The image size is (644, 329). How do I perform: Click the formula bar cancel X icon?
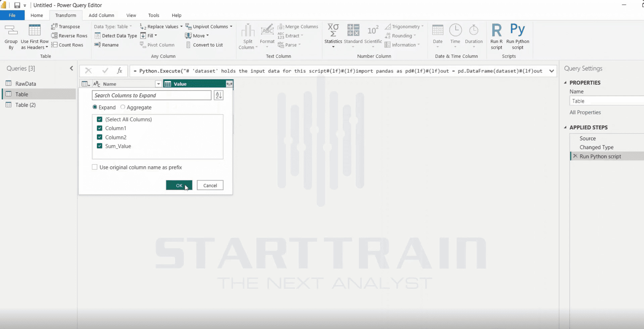tap(88, 70)
